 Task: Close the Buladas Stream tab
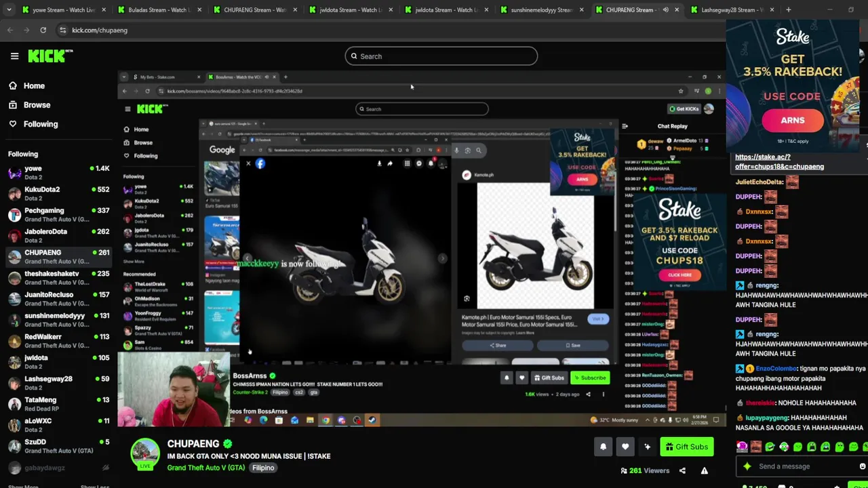198,9
